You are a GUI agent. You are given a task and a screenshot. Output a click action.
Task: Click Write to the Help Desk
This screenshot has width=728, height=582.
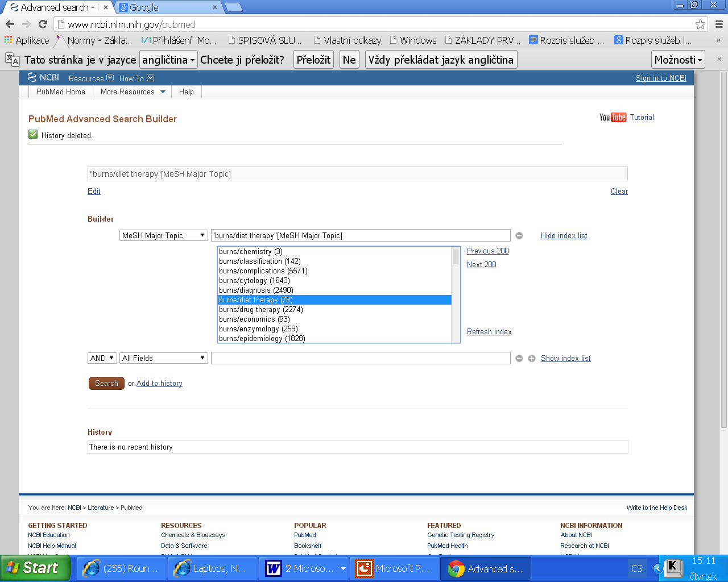click(x=657, y=508)
